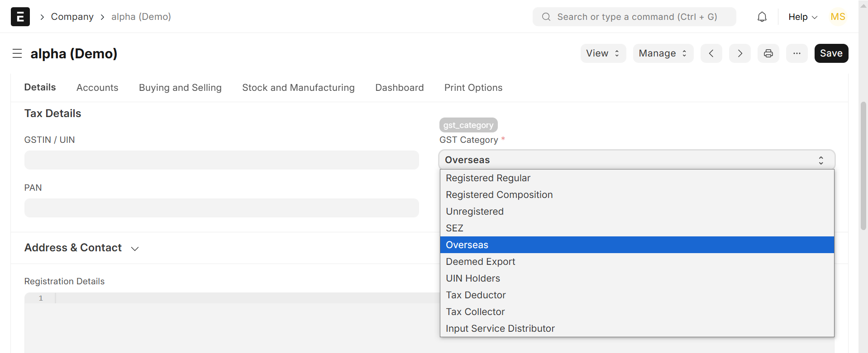Click the Save button
The width and height of the screenshot is (868, 353).
tap(831, 53)
